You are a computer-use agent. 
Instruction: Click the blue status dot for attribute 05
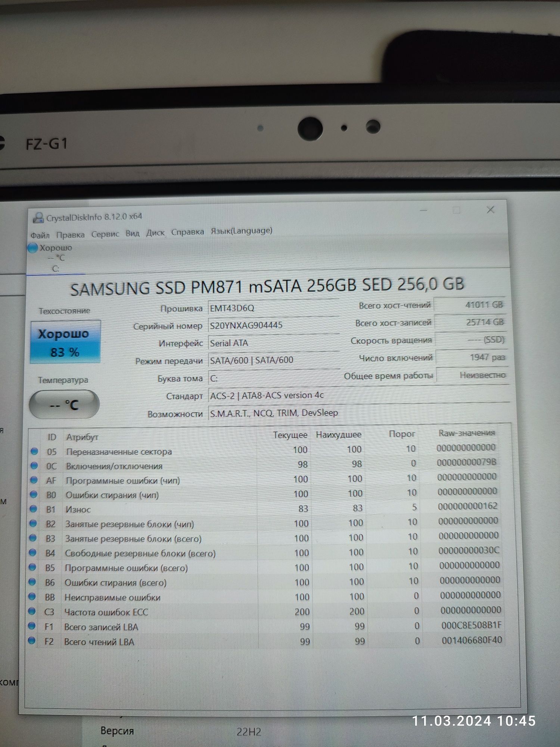[34, 451]
